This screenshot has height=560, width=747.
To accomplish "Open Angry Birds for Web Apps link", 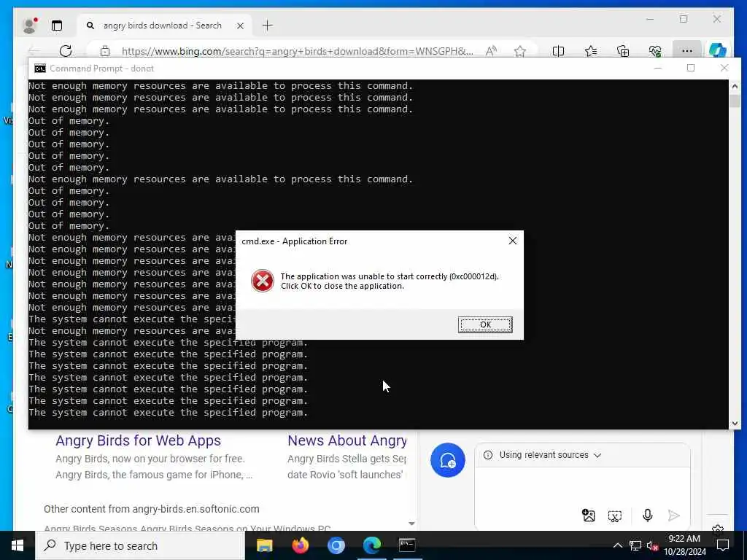I will (138, 440).
